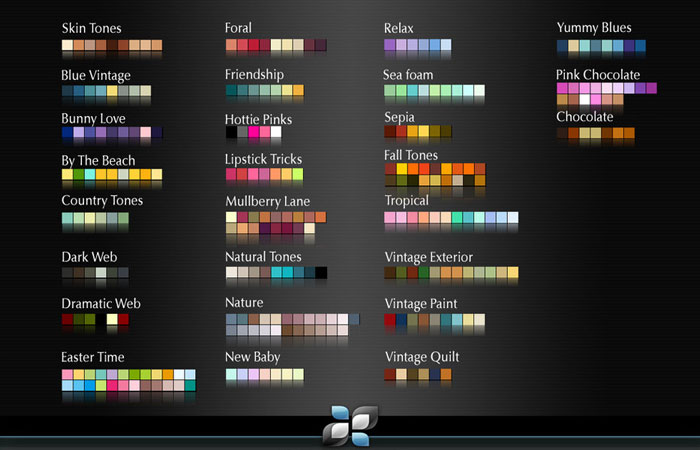Click the Relax palette title
This screenshot has height=450, width=700.
pos(399,28)
